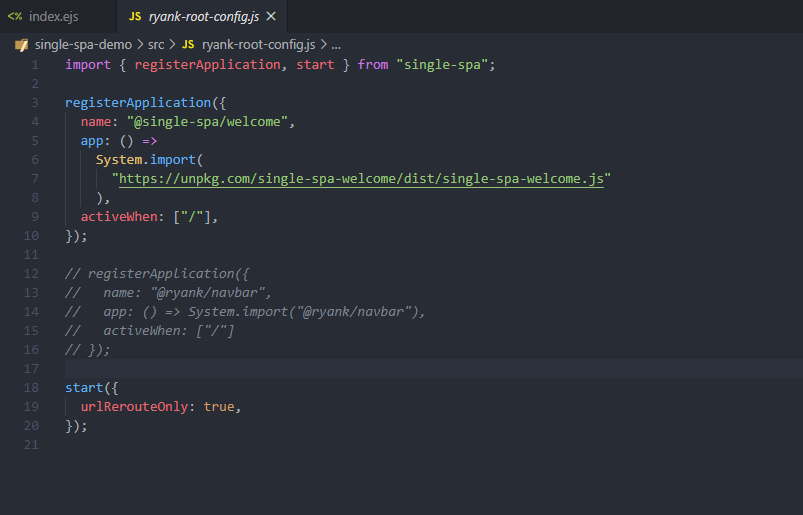The height and width of the screenshot is (515, 803).
Task: Click the JS icon on ryank-root-config.js tab
Action: click(x=135, y=16)
